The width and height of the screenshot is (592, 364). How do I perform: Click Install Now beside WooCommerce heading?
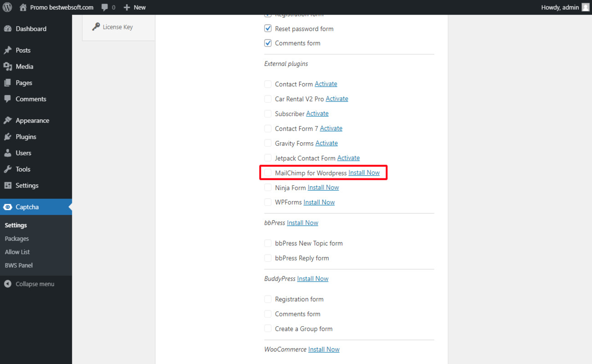(324, 349)
